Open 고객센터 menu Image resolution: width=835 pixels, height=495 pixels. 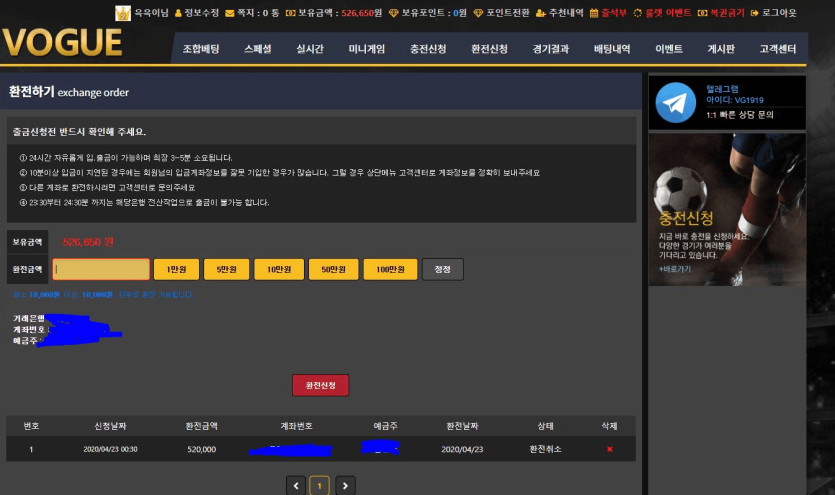pyautogui.click(x=777, y=49)
